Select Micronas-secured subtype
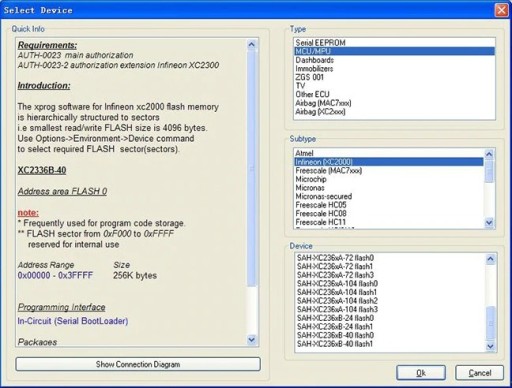Viewport: 512px width, 388px height. [389, 196]
